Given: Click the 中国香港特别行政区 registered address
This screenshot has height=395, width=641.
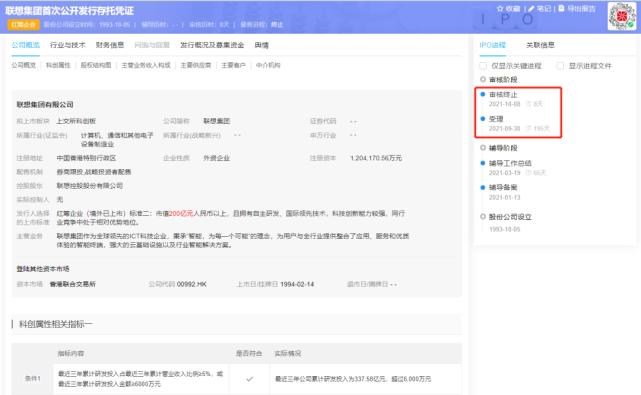Looking at the screenshot, I should 86,158.
